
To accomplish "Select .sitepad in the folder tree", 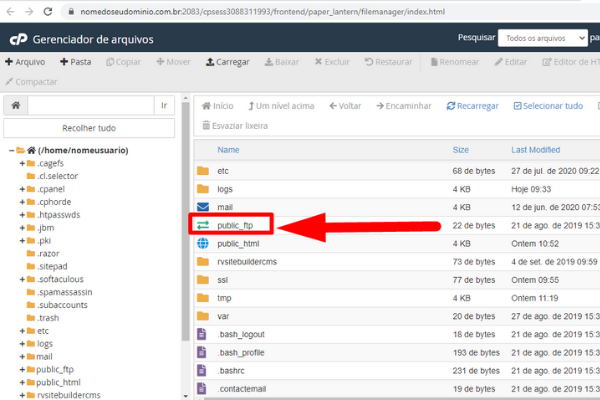I will 52,266.
